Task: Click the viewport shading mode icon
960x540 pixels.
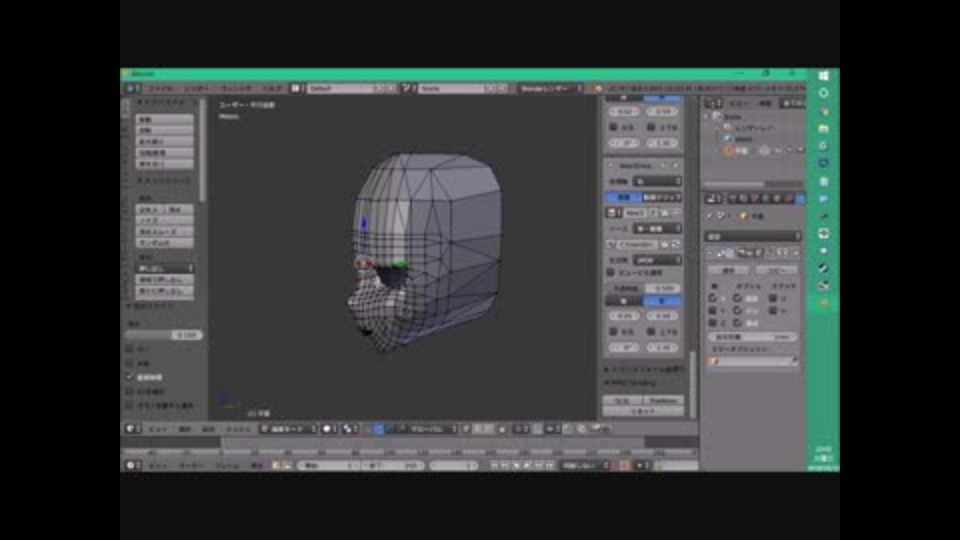Action: click(329, 429)
